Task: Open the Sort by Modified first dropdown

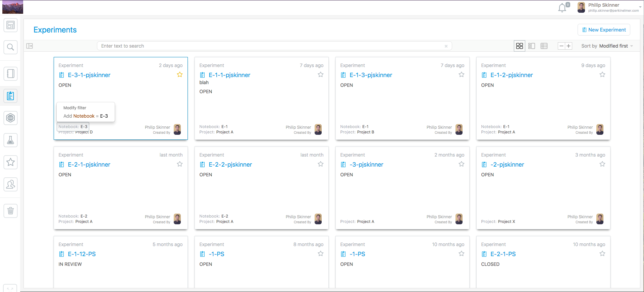Action: pos(607,46)
